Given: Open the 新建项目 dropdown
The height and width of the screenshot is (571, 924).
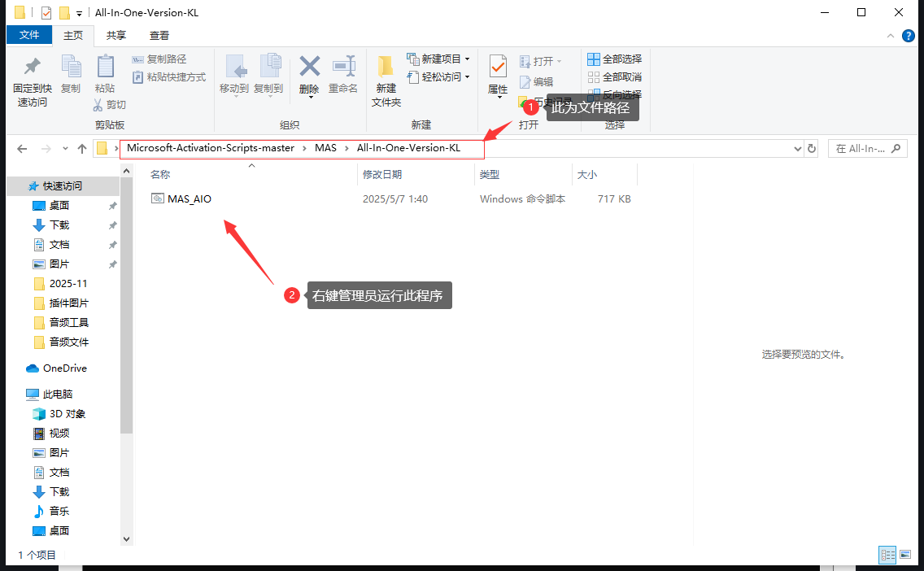Looking at the screenshot, I should pyautogui.click(x=468, y=59).
